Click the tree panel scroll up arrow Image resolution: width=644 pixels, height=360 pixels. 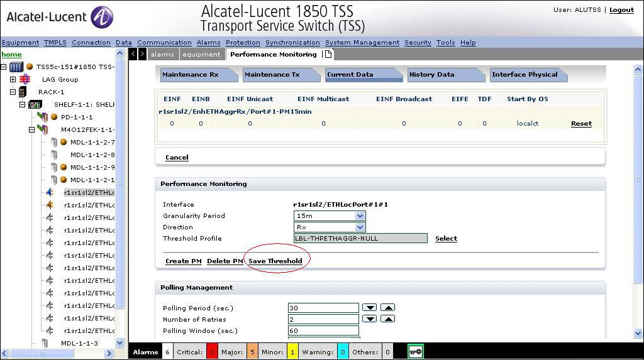[x=120, y=53]
